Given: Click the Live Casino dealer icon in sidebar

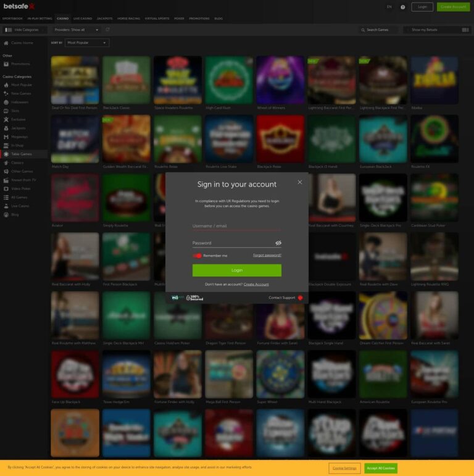Looking at the screenshot, I should click(6, 206).
